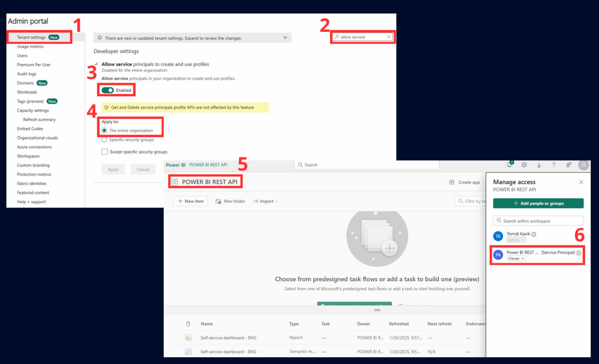The image size is (599, 364).
Task: Open Workspaces in Admin portal
Action: click(28, 156)
